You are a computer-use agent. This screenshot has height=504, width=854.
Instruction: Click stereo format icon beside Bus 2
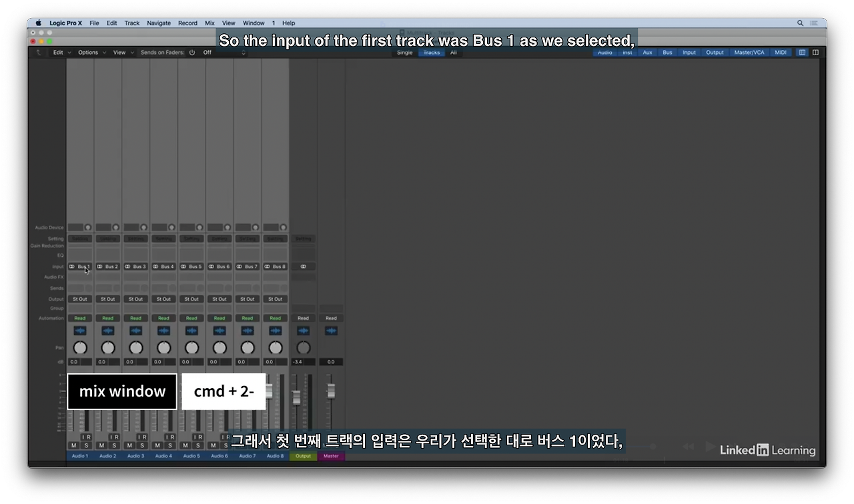point(100,267)
